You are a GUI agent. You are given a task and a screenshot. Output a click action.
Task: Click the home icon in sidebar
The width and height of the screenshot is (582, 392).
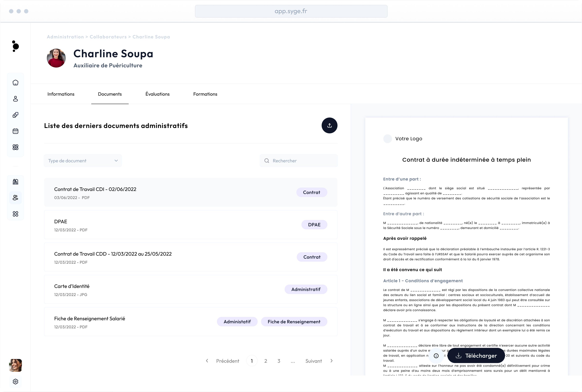15,83
